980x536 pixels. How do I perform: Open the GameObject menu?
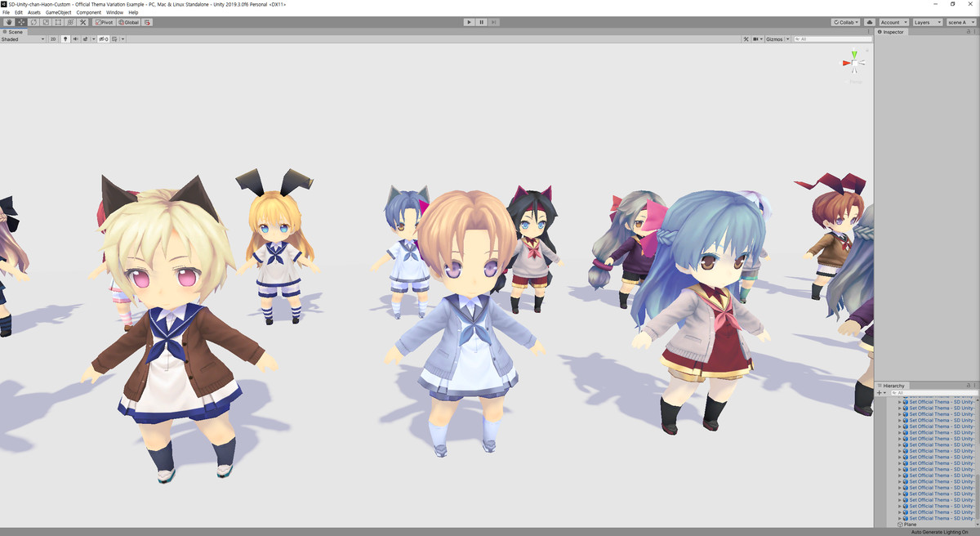(x=59, y=12)
